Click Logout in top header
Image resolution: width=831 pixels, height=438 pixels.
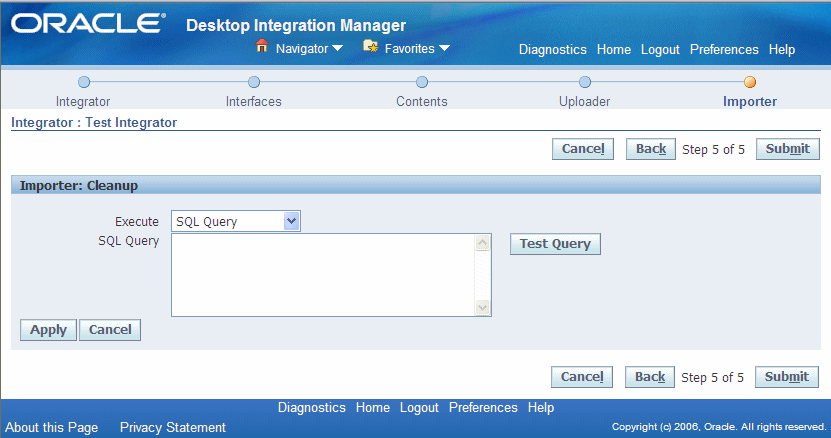tap(660, 49)
